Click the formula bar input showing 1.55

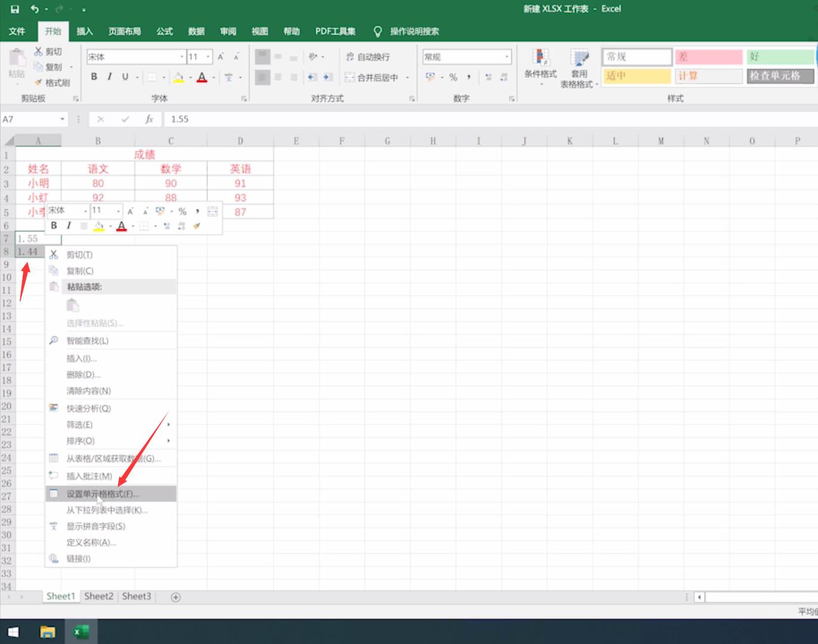pyautogui.click(x=489, y=119)
